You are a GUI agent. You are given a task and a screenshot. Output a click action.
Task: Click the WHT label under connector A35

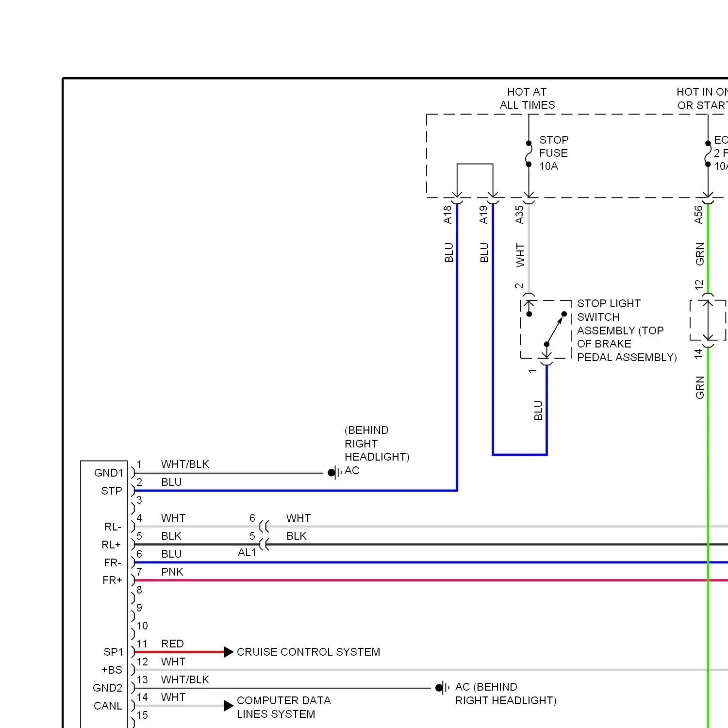click(x=520, y=255)
